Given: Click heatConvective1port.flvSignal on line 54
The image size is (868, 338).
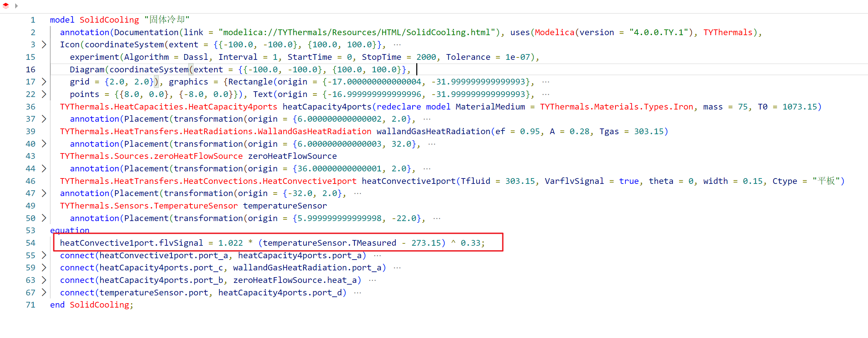Looking at the screenshot, I should point(132,243).
